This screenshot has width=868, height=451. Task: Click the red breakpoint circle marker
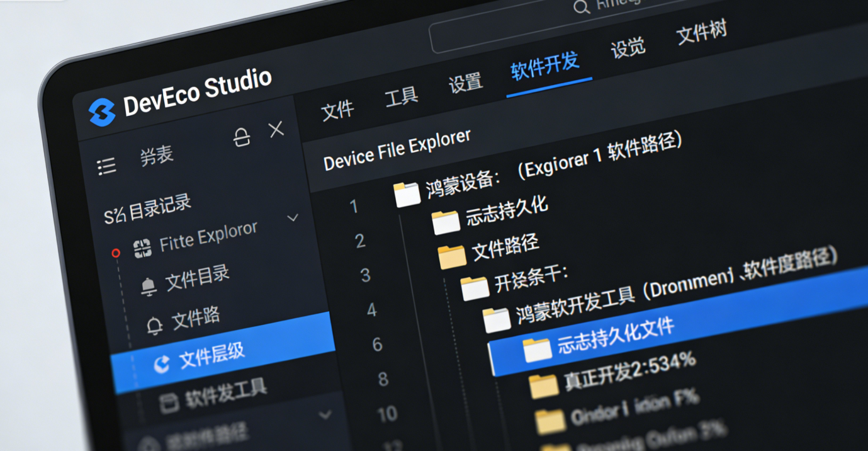point(116,253)
